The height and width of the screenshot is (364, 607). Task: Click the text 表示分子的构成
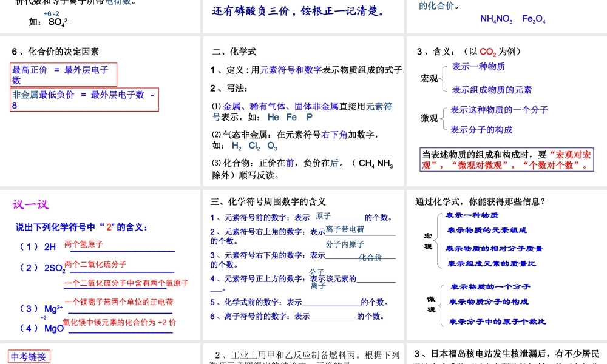(481, 130)
